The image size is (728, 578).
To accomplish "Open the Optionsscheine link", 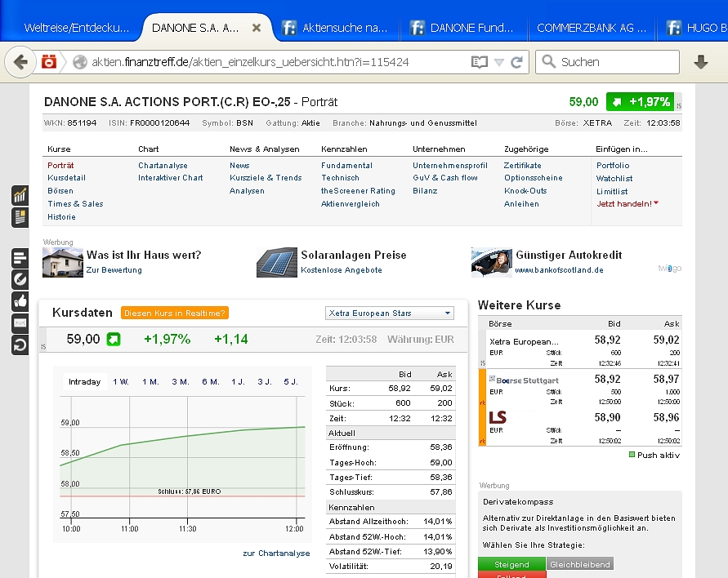I will pyautogui.click(x=533, y=178).
